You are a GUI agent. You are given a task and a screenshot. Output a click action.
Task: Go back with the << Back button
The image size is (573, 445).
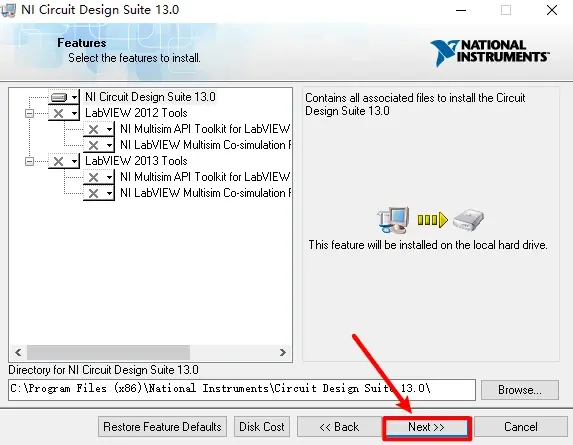[x=339, y=427]
